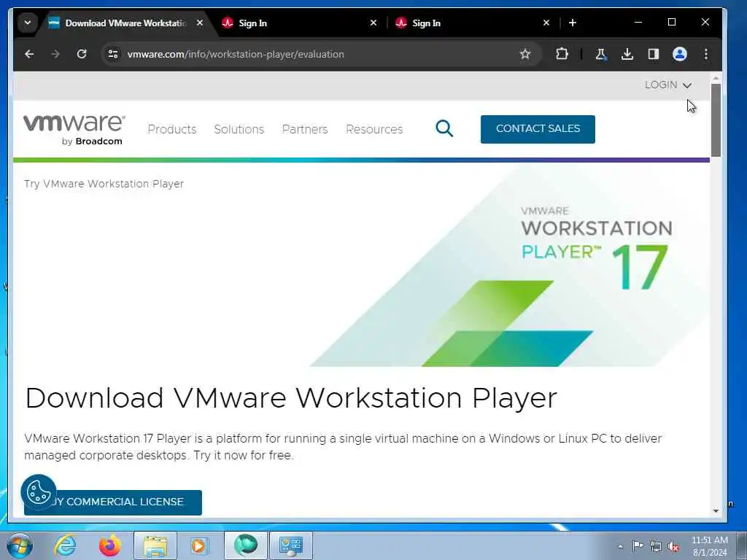Screen dimensions: 747x560
Task: Launch Internet Explorer from taskbar
Action: pyautogui.click(x=65, y=545)
